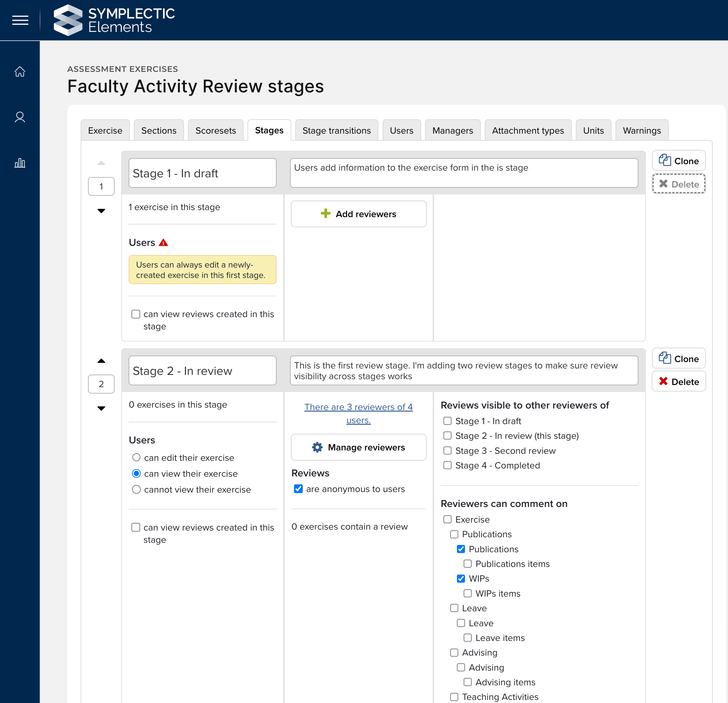The height and width of the screenshot is (703, 728).
Task: Click the Stage 2 name input field
Action: (202, 371)
